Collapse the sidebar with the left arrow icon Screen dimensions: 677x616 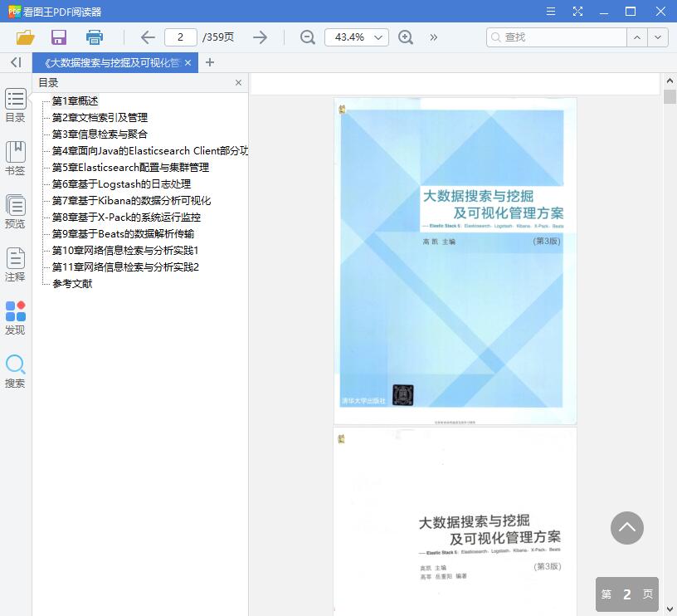16,62
